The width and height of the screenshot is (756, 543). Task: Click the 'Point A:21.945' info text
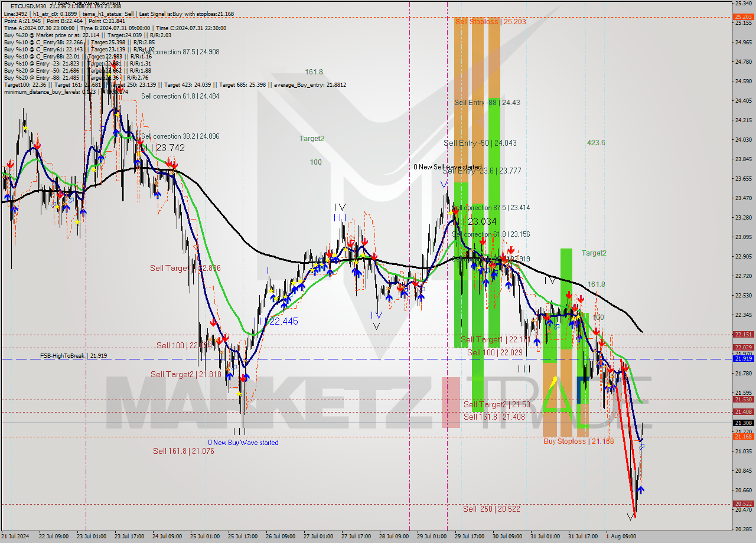tap(22, 21)
